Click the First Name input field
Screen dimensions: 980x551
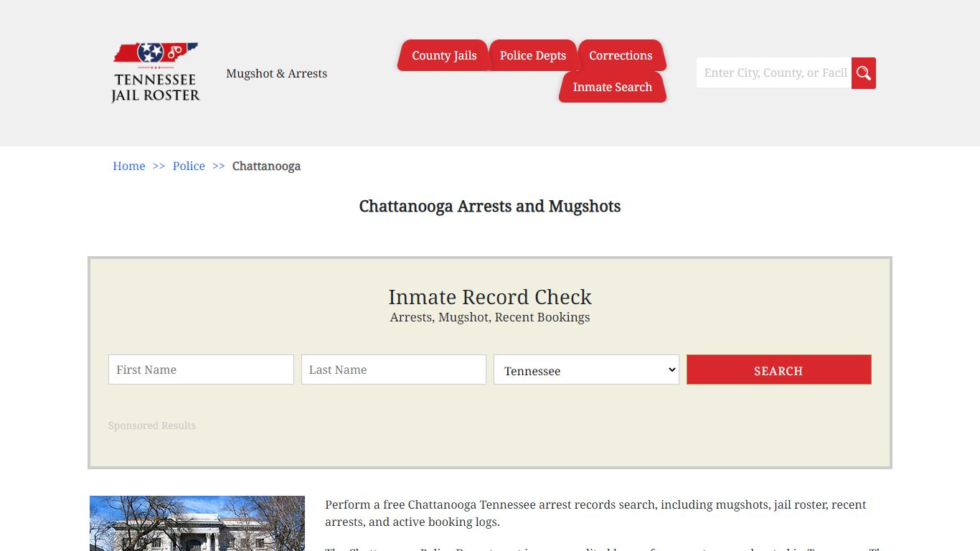click(201, 369)
